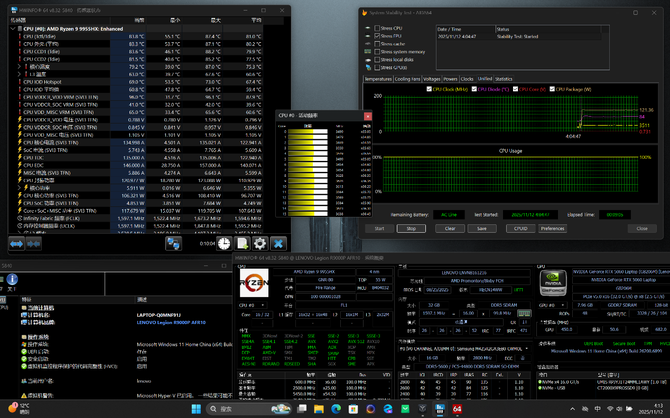Click the clock icon to reset sensor timer
Screen dimensions: 670x418
point(225,243)
